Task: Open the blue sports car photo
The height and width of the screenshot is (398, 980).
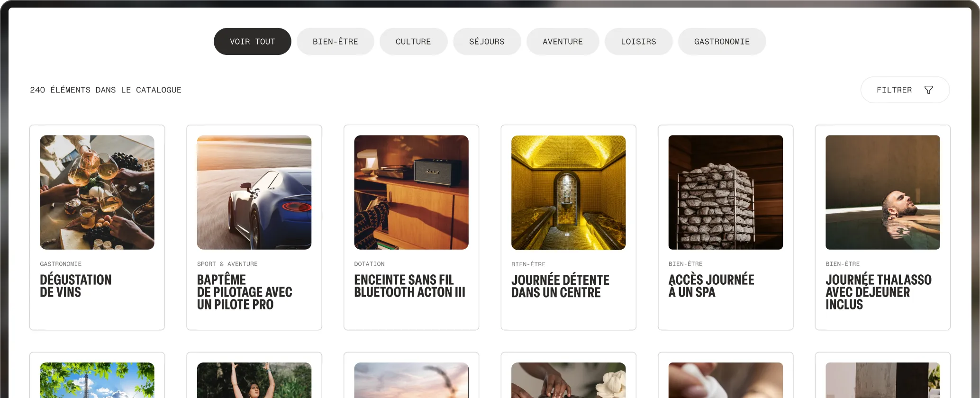Action: click(x=254, y=192)
